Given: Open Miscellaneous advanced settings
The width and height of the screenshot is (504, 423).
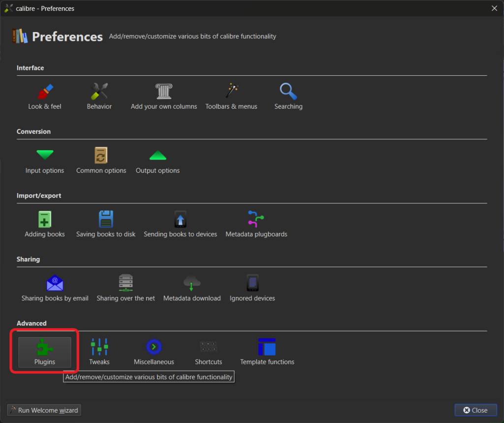Looking at the screenshot, I should [154, 352].
